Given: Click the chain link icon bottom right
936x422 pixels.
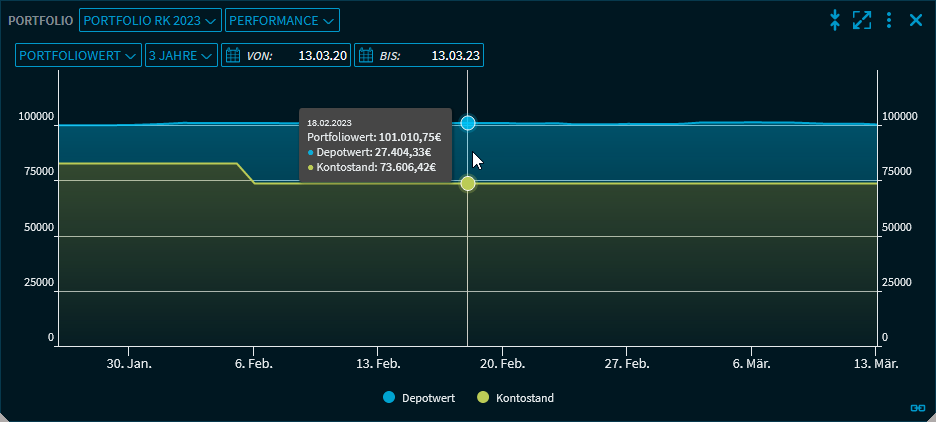Looking at the screenshot, I should [917, 408].
